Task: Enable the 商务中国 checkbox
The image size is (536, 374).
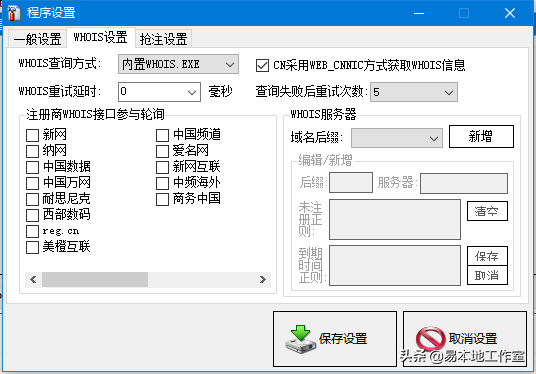Action: [162, 199]
